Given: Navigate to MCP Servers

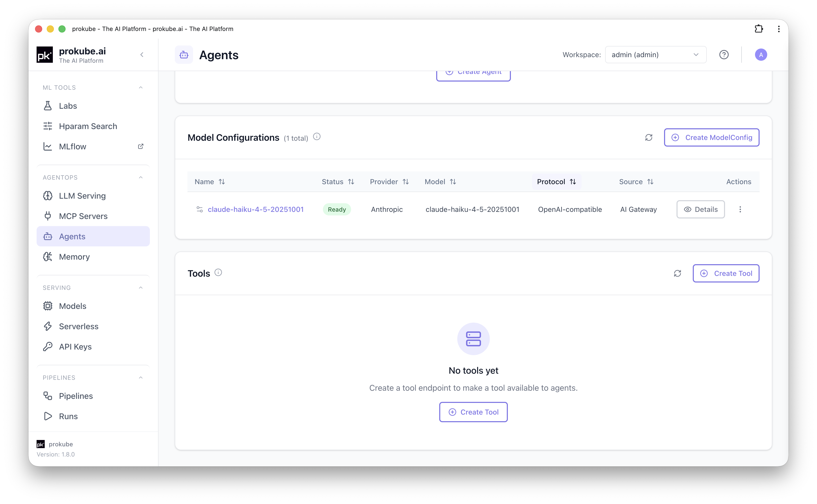Looking at the screenshot, I should [93, 216].
